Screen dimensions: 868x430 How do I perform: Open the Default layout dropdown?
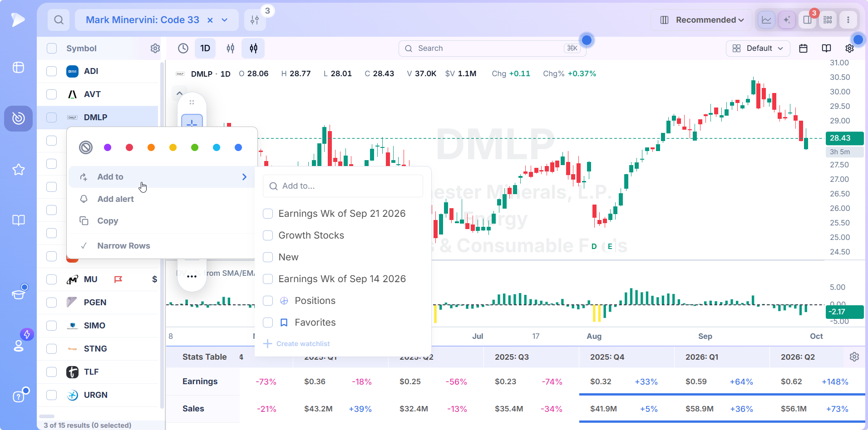pyautogui.click(x=758, y=49)
